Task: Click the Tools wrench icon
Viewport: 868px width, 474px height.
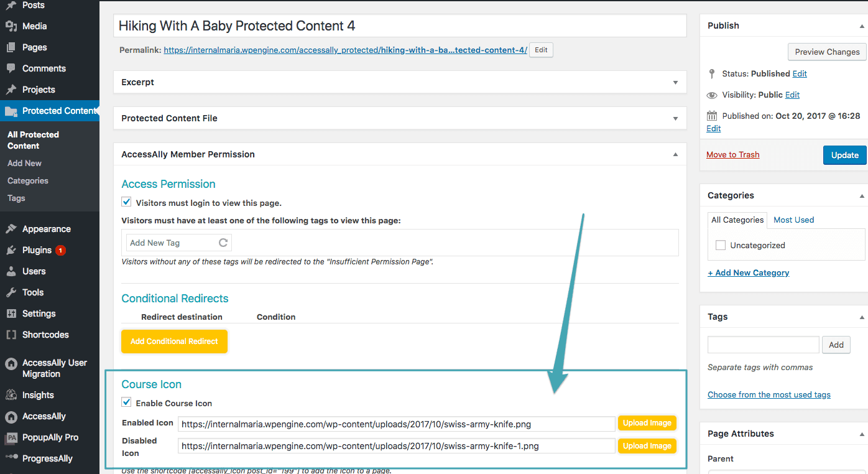Action: point(11,292)
